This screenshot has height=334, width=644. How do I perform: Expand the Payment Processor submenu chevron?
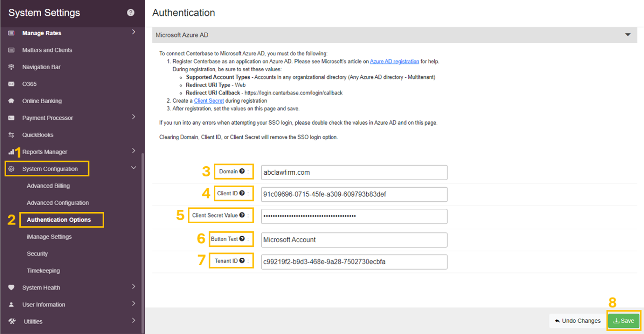(x=133, y=117)
